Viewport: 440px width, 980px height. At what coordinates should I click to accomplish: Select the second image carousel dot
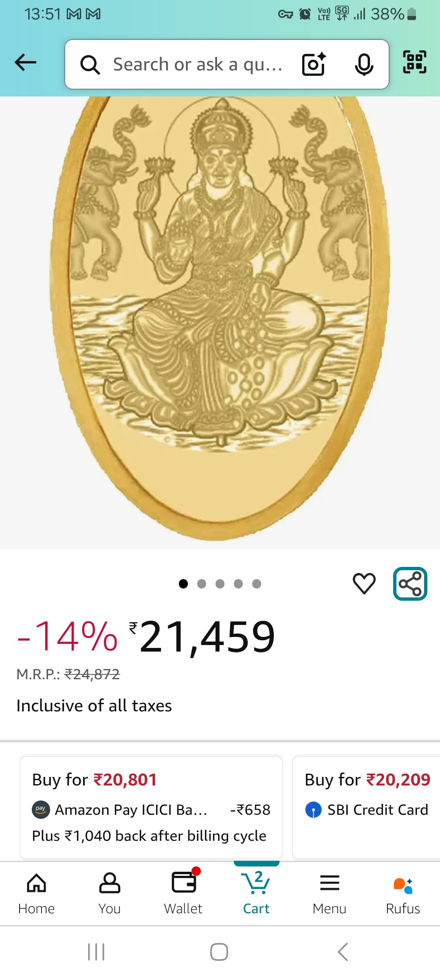point(202,584)
